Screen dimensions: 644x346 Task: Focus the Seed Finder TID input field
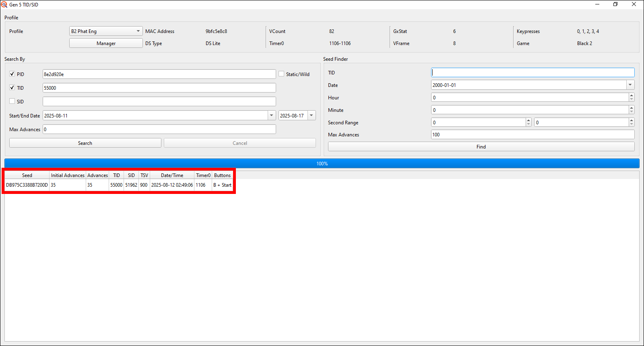(532, 72)
